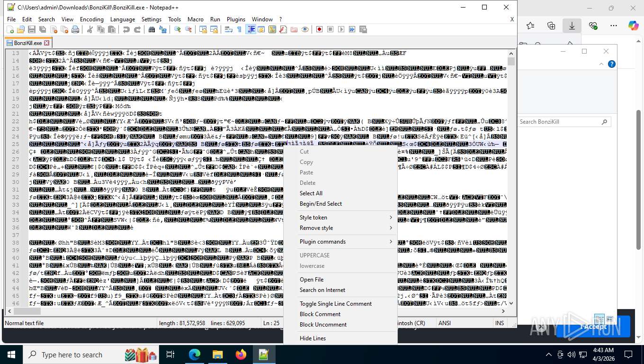The width and height of the screenshot is (644, 364).
Task: Open Define your language toolbar icon
Action: point(261,29)
